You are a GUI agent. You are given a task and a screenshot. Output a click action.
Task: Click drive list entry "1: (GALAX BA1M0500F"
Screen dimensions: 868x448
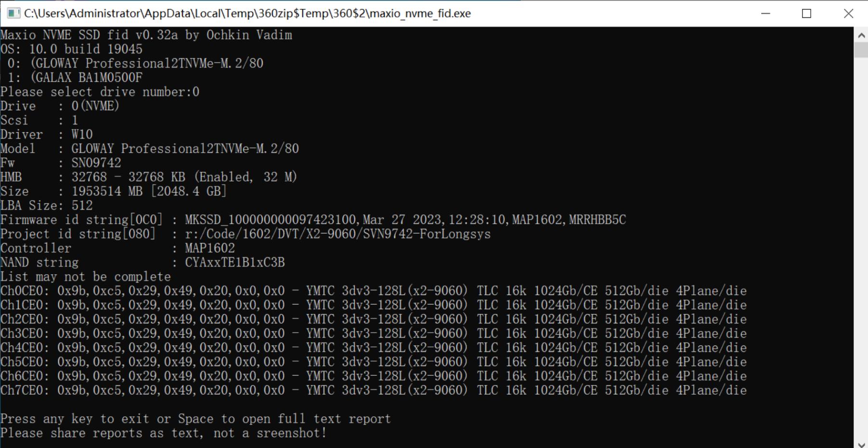(x=75, y=77)
